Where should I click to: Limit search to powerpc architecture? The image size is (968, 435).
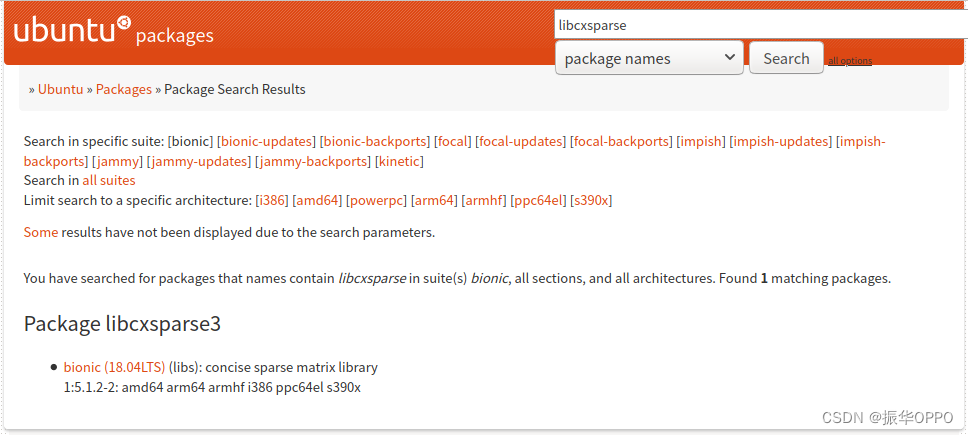[x=375, y=201]
